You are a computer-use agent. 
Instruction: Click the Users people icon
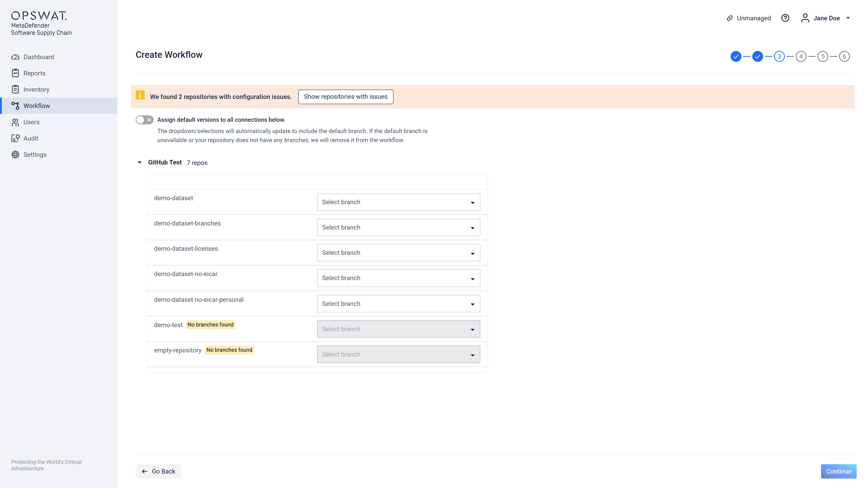15,122
